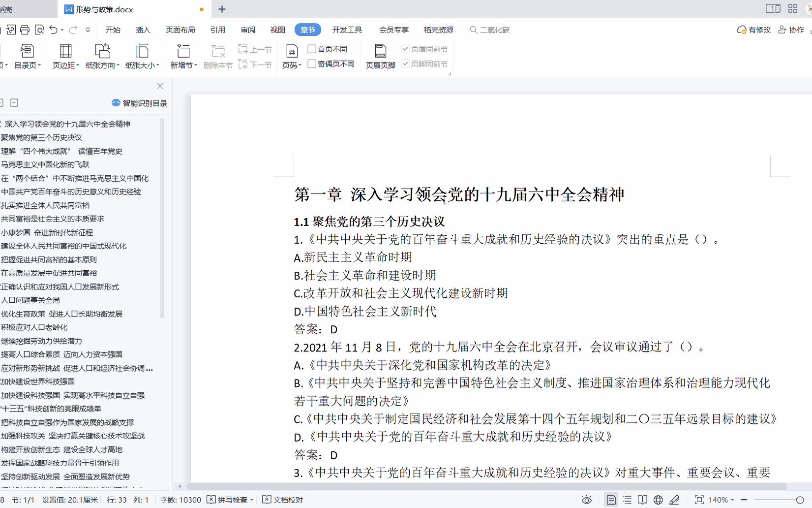Click the search box showing 二氧化碳

(490, 30)
